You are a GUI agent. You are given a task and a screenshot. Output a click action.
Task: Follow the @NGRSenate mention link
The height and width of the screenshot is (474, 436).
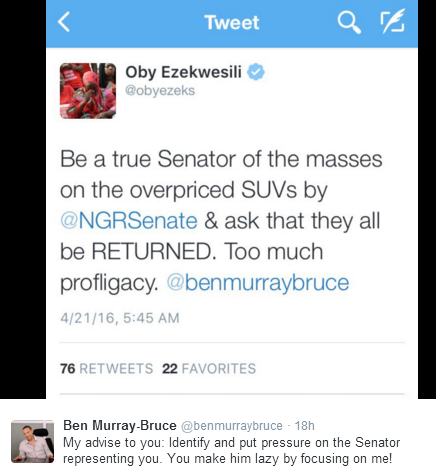point(129,221)
